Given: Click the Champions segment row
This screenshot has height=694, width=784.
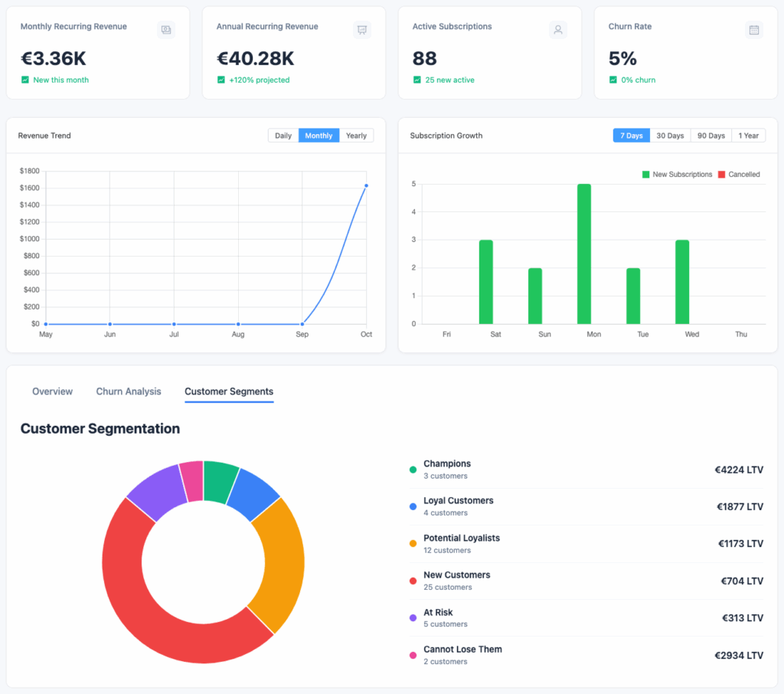Looking at the screenshot, I should tap(586, 470).
